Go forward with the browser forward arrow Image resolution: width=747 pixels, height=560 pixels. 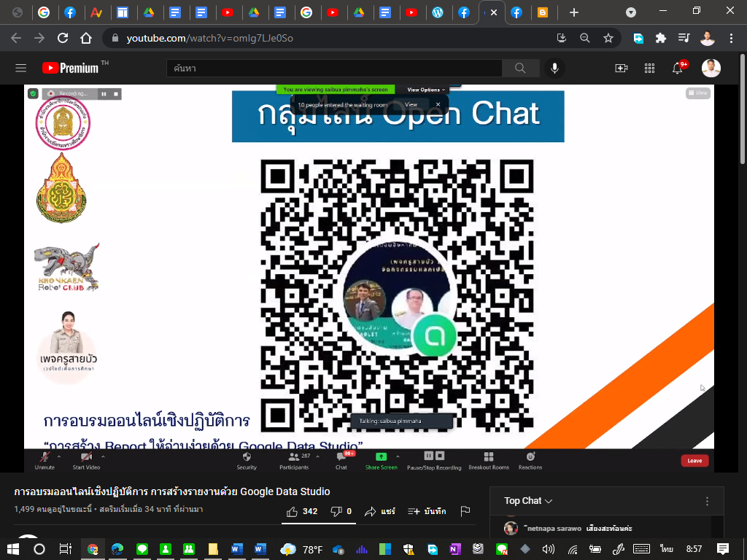[39, 38]
